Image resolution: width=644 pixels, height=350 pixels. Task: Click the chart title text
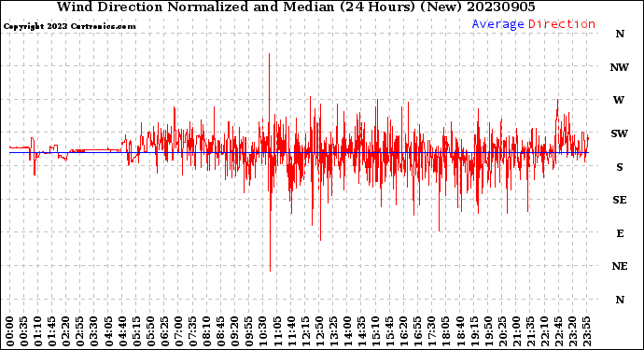click(296, 7)
